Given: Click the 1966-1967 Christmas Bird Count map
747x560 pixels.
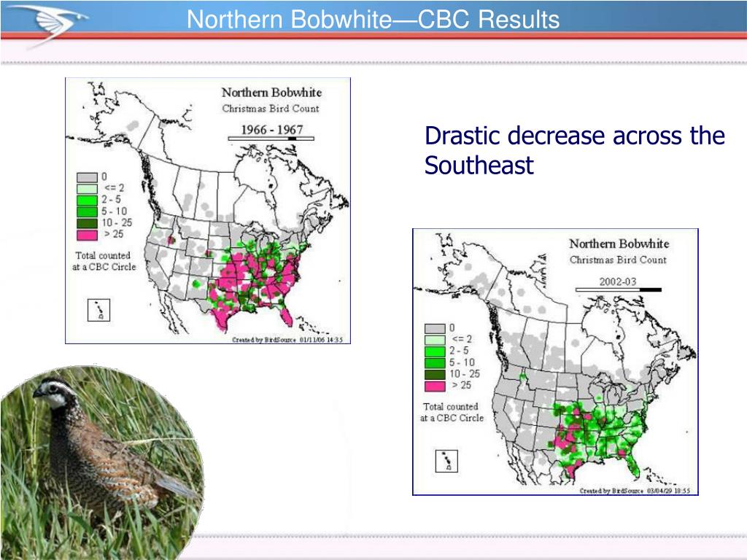Looking at the screenshot, I should click(208, 211).
